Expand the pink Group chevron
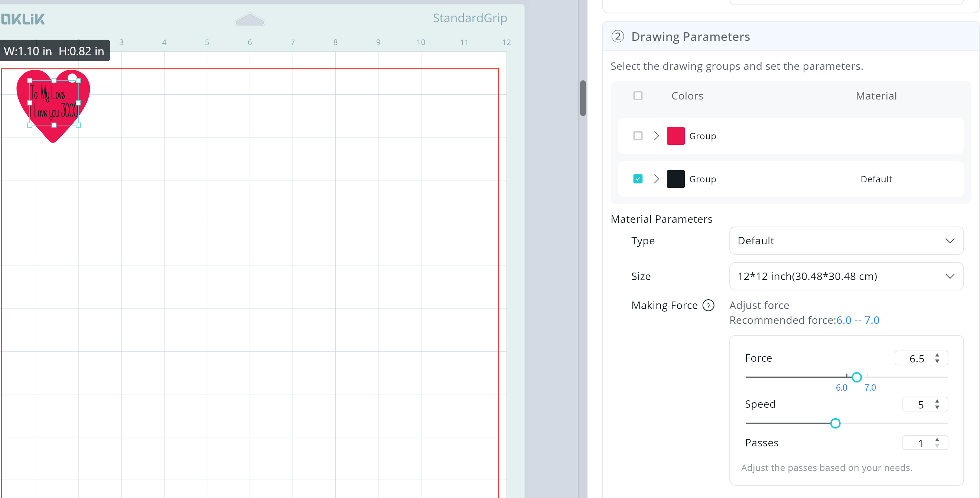 pyautogui.click(x=656, y=136)
